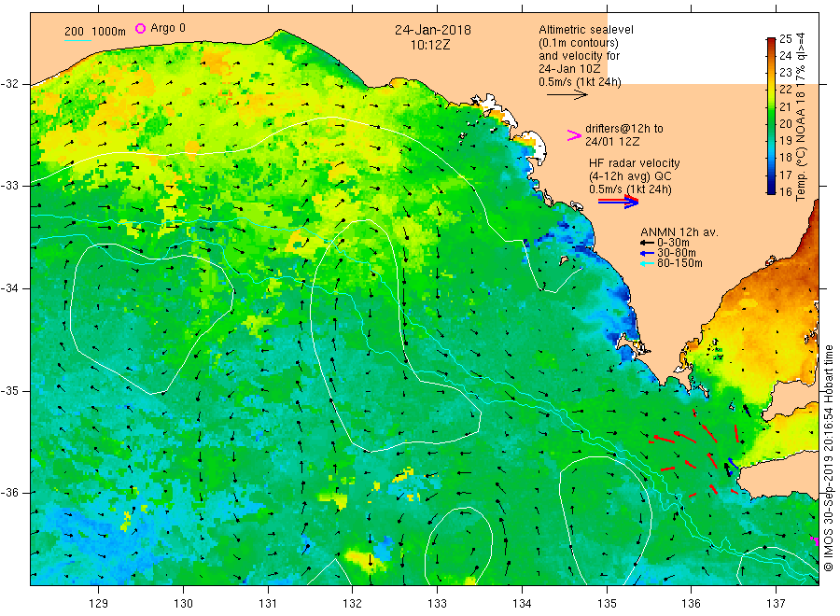Viewport: 840px width, 616px height.
Task: Click the colorbar tick label 23
Action: click(785, 72)
